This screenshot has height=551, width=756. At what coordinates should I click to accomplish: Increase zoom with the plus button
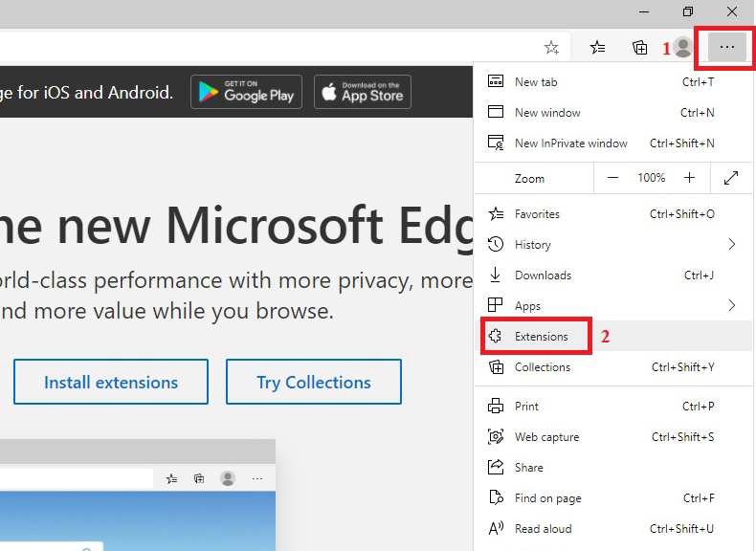(x=689, y=178)
